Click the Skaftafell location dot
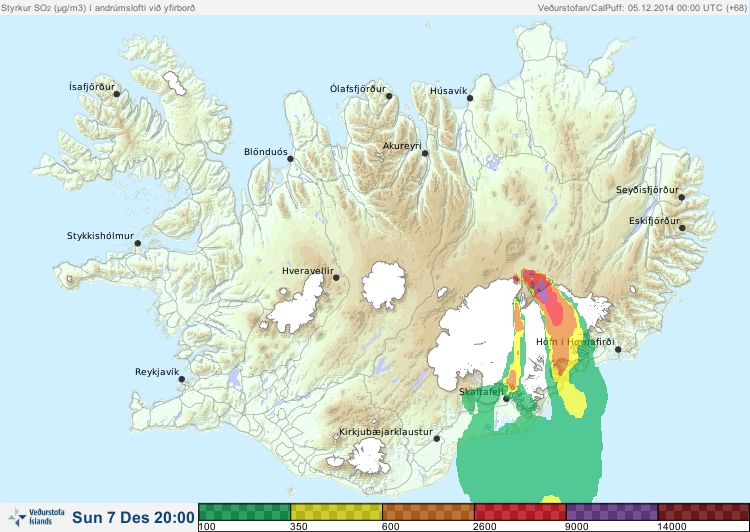The image size is (750, 532). pos(506,399)
